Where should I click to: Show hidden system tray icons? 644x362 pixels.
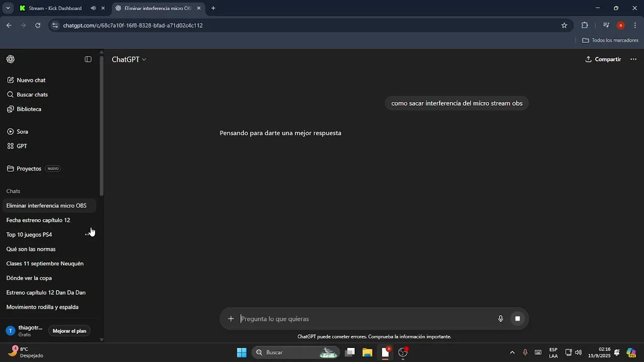512,352
